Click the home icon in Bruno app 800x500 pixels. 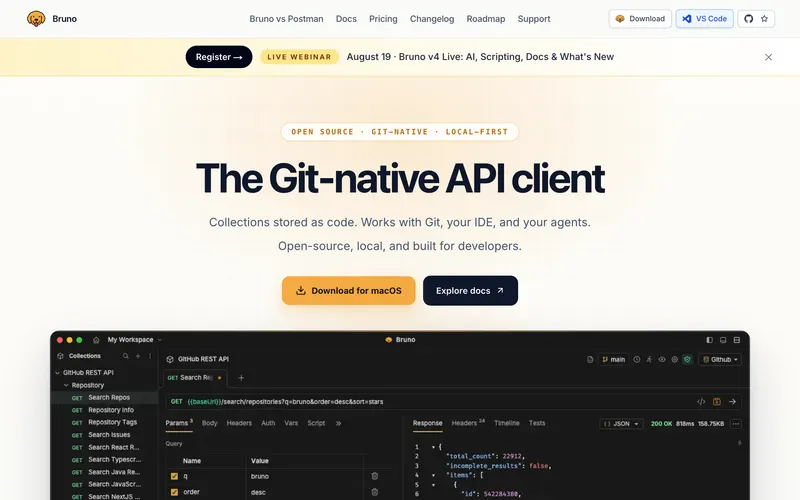coord(96,340)
